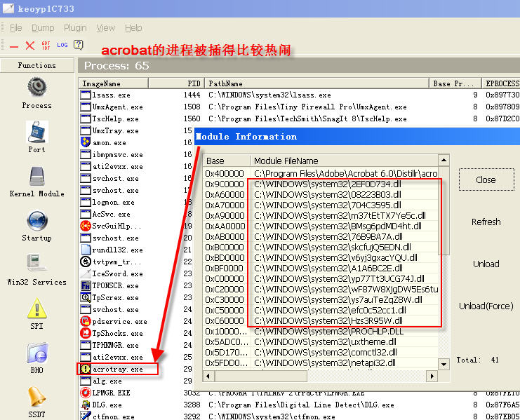This screenshot has width=520, height=420.
Task: Select the ctfmon.exe pen icon
Action: [x=85, y=416]
